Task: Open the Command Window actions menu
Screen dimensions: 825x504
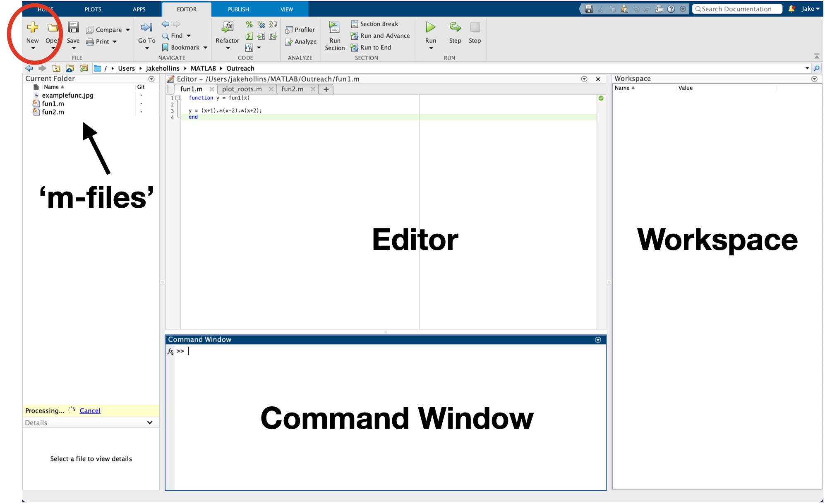Action: [598, 340]
